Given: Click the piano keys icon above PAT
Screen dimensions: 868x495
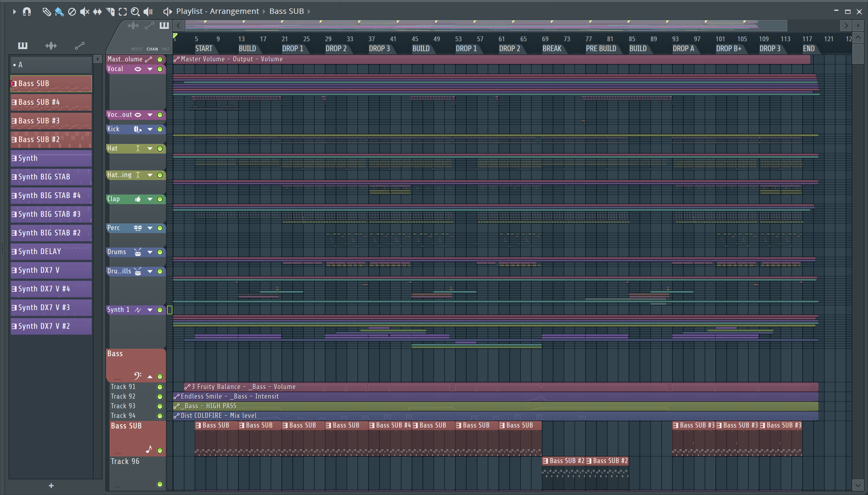Looking at the screenshot, I should tap(164, 25).
